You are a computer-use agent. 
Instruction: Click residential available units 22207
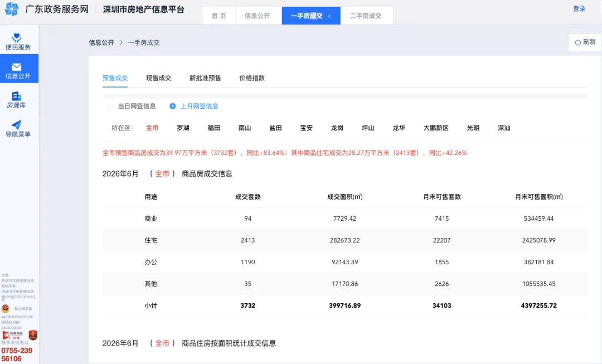442,240
